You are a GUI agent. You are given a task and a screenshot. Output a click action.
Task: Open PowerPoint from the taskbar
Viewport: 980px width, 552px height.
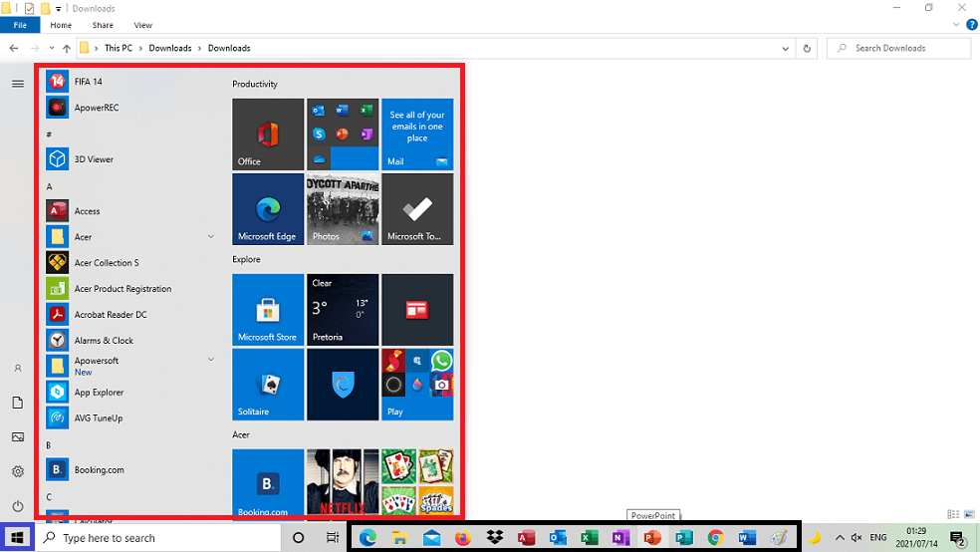click(x=652, y=538)
